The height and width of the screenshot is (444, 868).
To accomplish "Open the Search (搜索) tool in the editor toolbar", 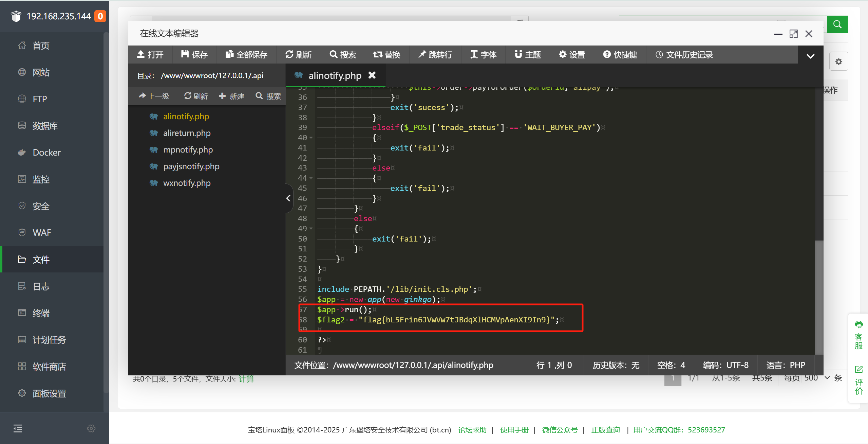I will [343, 55].
